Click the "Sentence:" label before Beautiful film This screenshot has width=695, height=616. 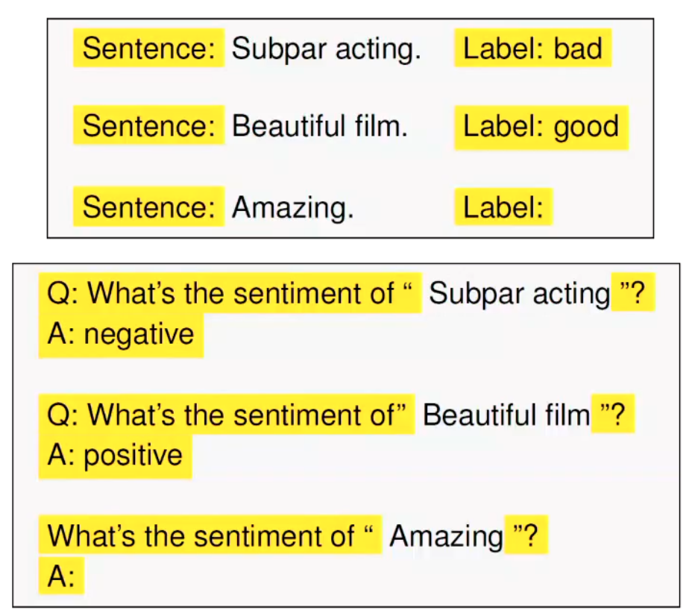[x=148, y=127]
